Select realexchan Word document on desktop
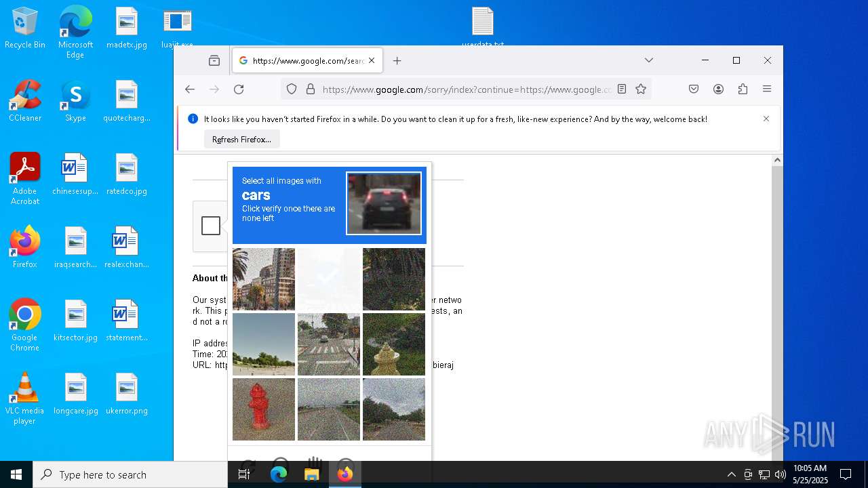 (x=127, y=247)
